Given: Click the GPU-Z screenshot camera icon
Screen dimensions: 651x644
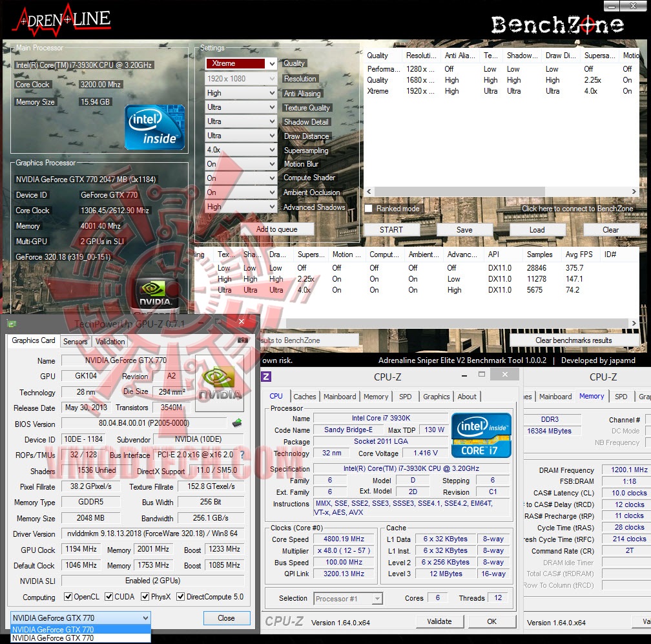Looking at the screenshot, I should click(242, 340).
